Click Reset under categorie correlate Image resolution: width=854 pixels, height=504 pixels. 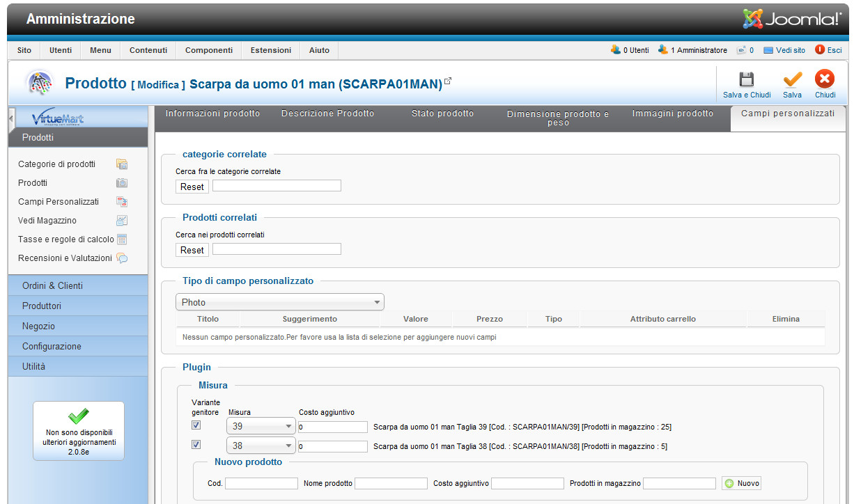point(192,187)
